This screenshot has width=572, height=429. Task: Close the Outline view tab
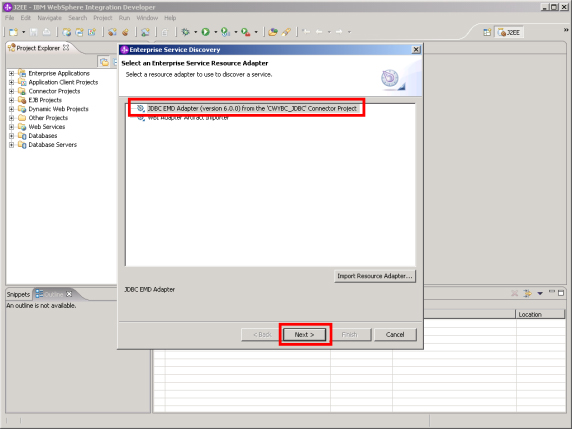[69, 294]
